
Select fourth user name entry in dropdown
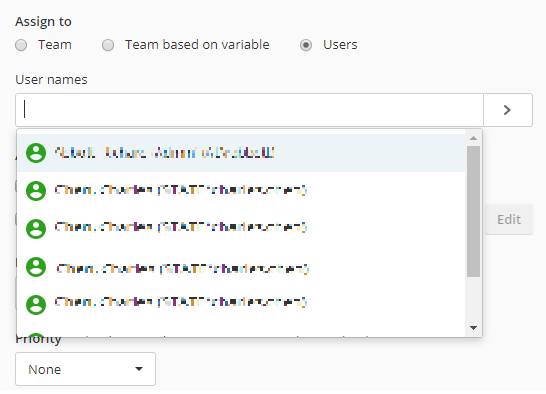[241, 267]
